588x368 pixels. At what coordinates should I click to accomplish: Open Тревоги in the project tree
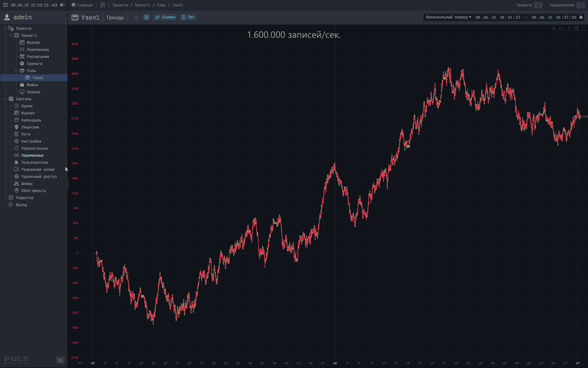34,64
